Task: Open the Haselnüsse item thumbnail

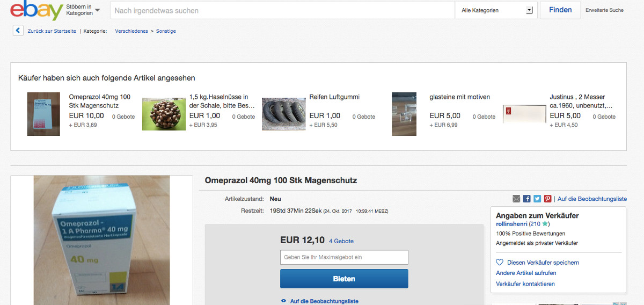Action: click(x=164, y=114)
